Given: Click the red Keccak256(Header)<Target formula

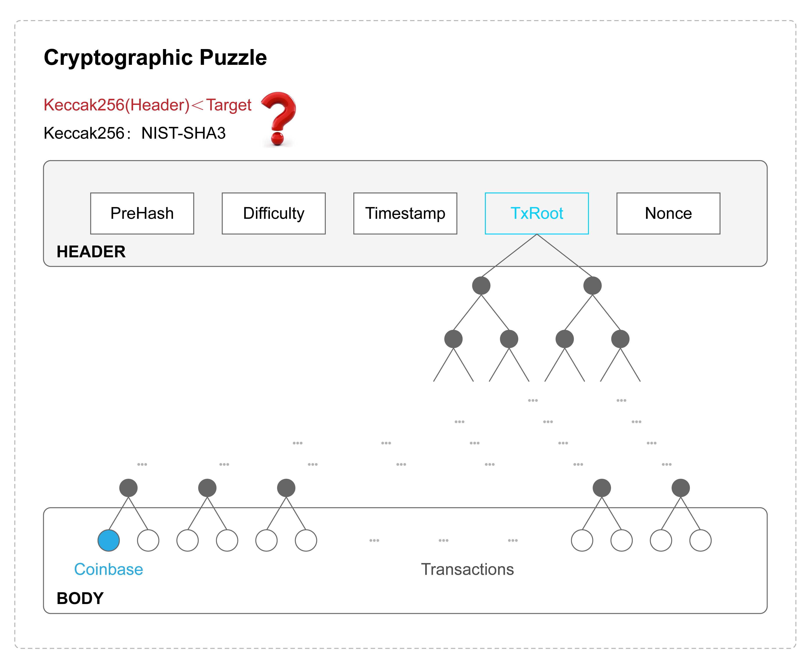Looking at the screenshot, I should [148, 105].
